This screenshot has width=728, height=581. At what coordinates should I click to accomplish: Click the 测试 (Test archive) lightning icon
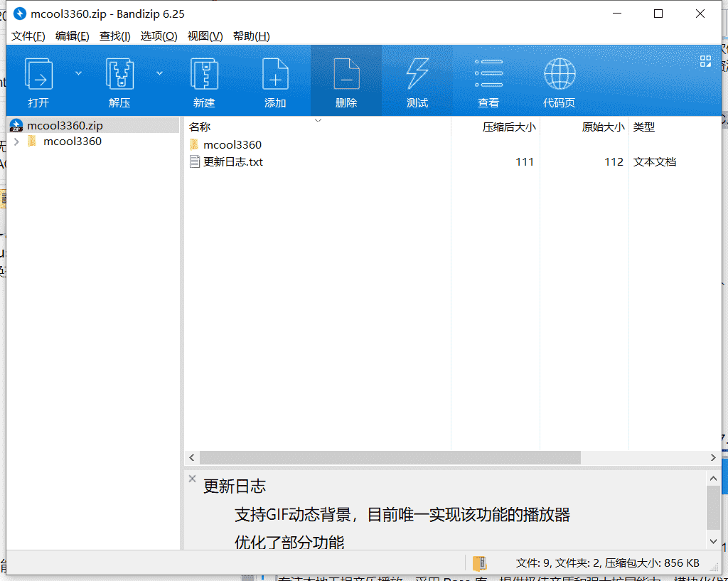pos(417,73)
